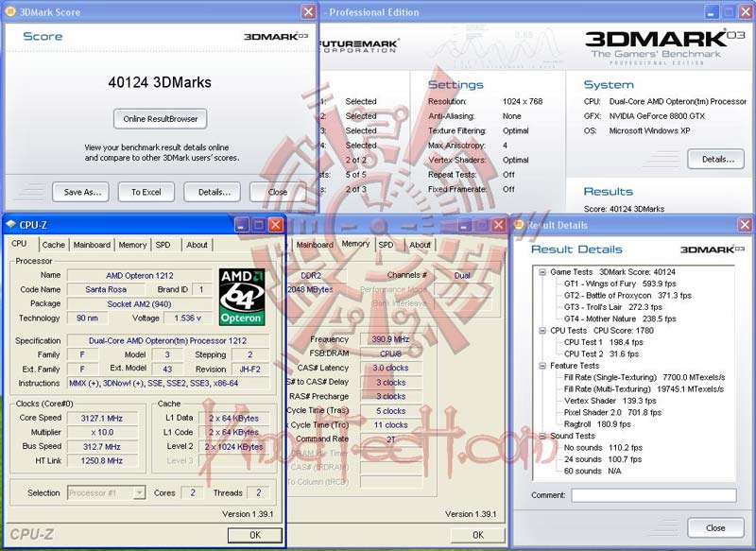This screenshot has width=756, height=551.
Task: Click the AMD Opteron 1212 name field
Action: (139, 275)
